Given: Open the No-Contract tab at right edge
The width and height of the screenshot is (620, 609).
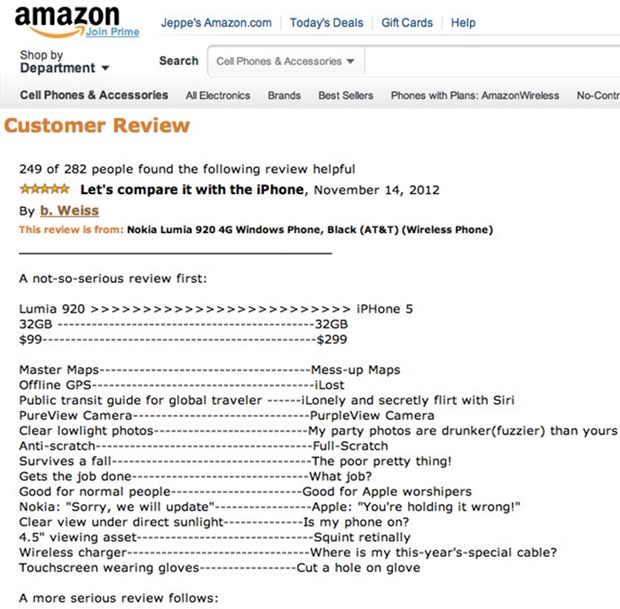Looking at the screenshot, I should (598, 95).
